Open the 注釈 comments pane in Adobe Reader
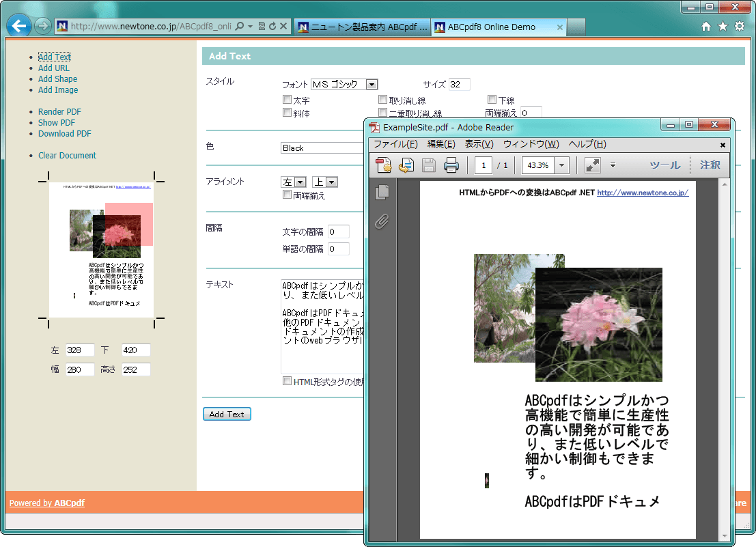Screen dimensions: 756x547 (x=710, y=165)
